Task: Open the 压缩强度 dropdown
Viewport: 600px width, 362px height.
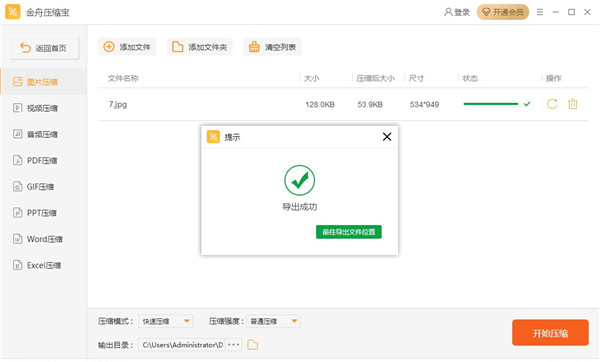Action: (273, 321)
